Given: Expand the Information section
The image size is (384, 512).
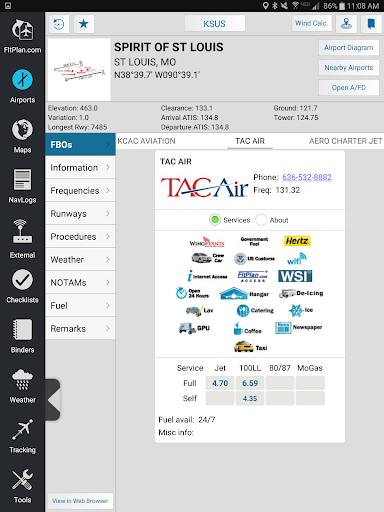Looking at the screenshot, I should click(80, 168).
